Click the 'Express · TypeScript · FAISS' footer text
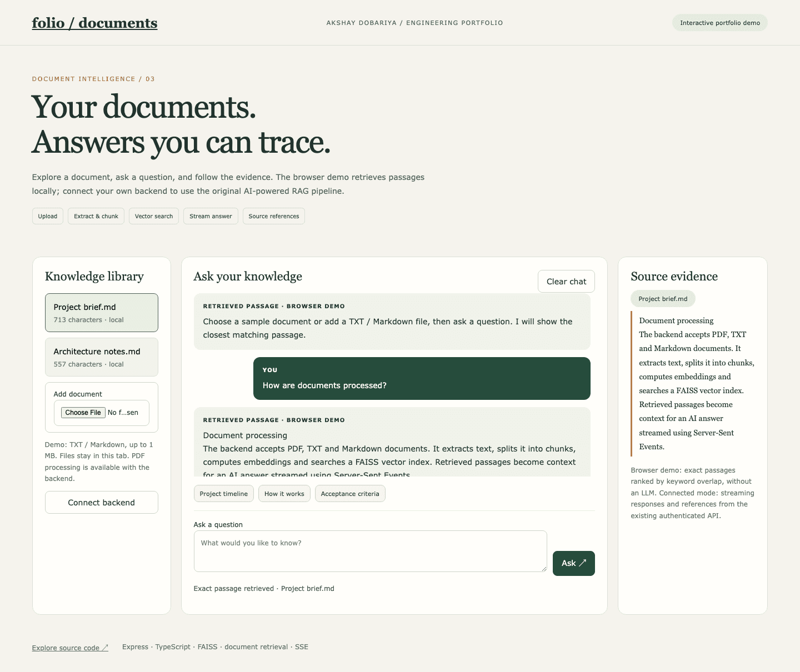This screenshot has height=672, width=800. (x=215, y=647)
